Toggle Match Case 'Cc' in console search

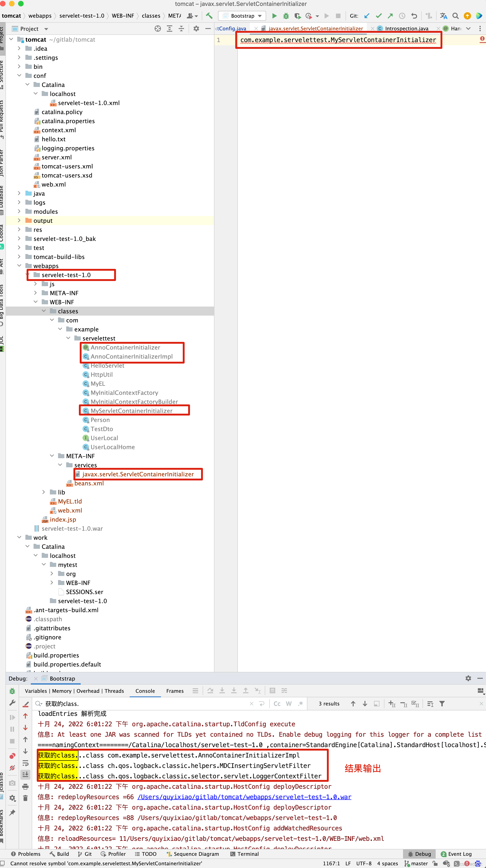pos(277,704)
